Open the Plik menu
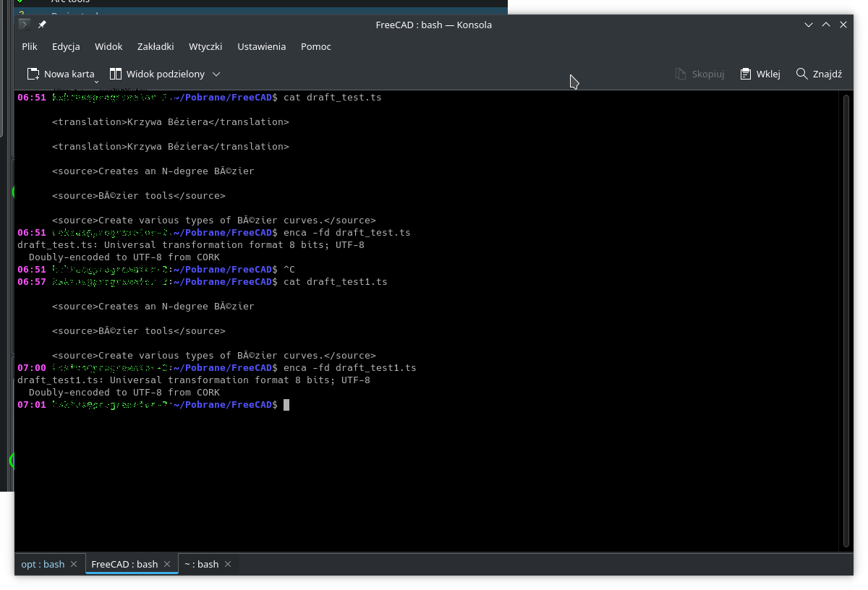 coord(29,46)
